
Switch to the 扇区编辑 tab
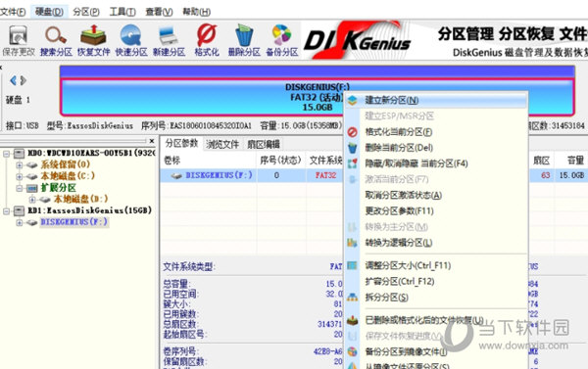pyautogui.click(x=264, y=144)
